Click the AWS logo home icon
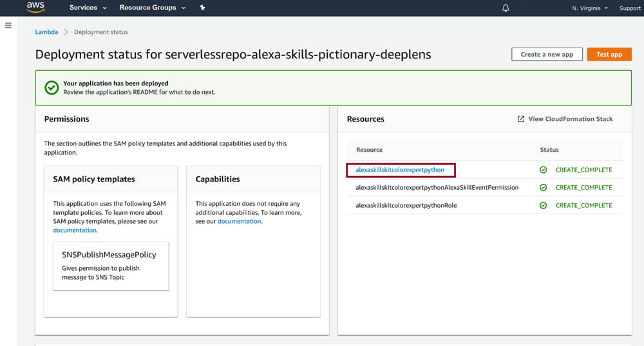 pos(35,7)
